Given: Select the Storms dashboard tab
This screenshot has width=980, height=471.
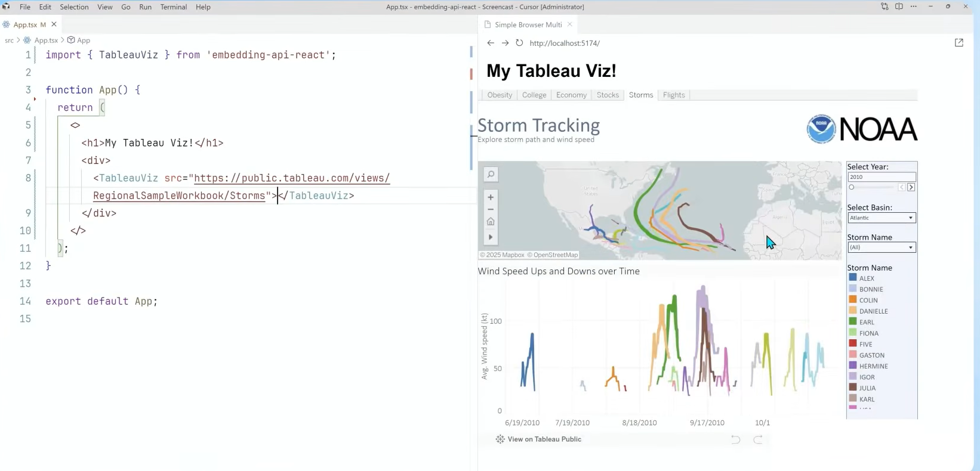Looking at the screenshot, I should 641,95.
